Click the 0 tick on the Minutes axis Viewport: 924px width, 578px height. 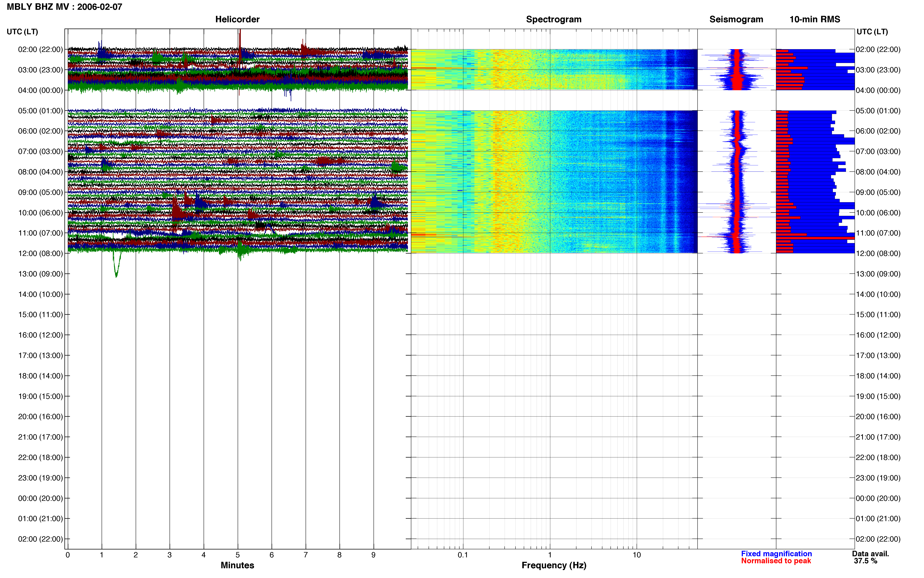coord(68,555)
